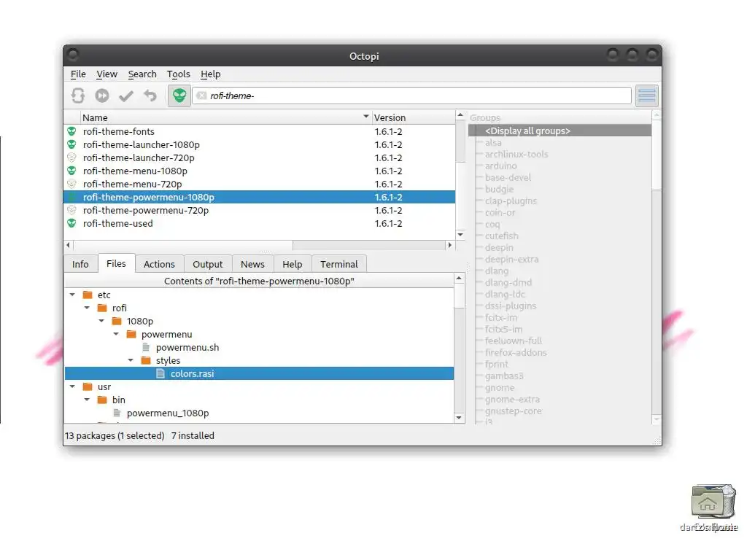This screenshot has height=560, width=747.
Task: Select the rofi-theme-used package row
Action: 260,223
